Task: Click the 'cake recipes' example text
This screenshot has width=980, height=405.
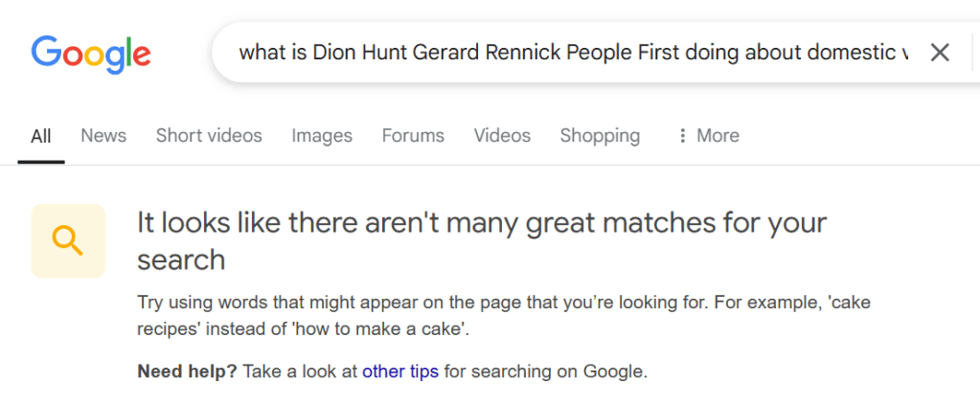Action: 849,303
